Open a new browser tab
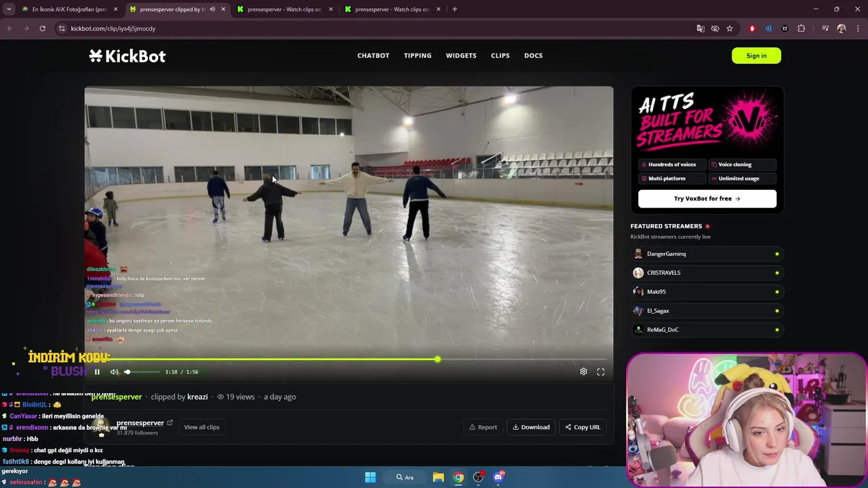Screen dimensions: 868x488 [x=454, y=9]
